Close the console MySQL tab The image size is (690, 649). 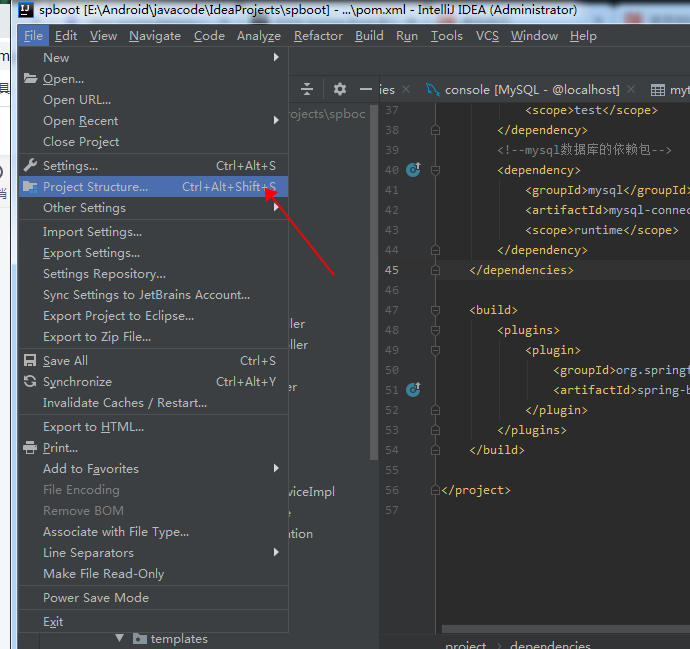tap(631, 89)
